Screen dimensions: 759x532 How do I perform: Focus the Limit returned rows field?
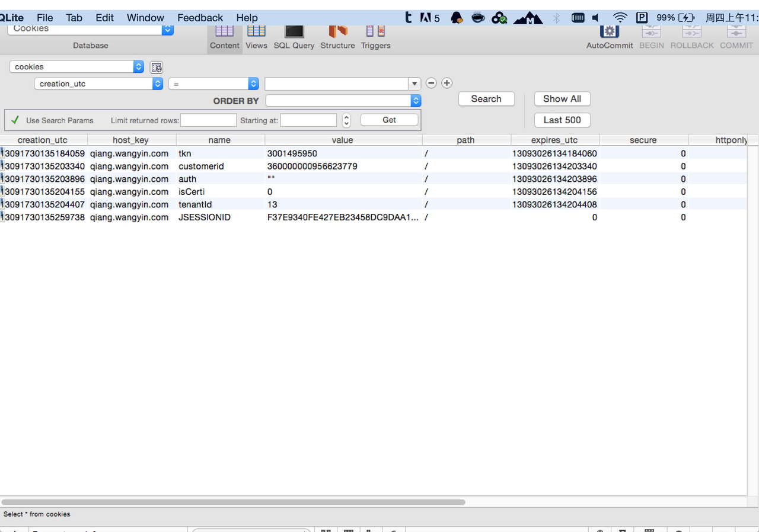pyautogui.click(x=208, y=120)
